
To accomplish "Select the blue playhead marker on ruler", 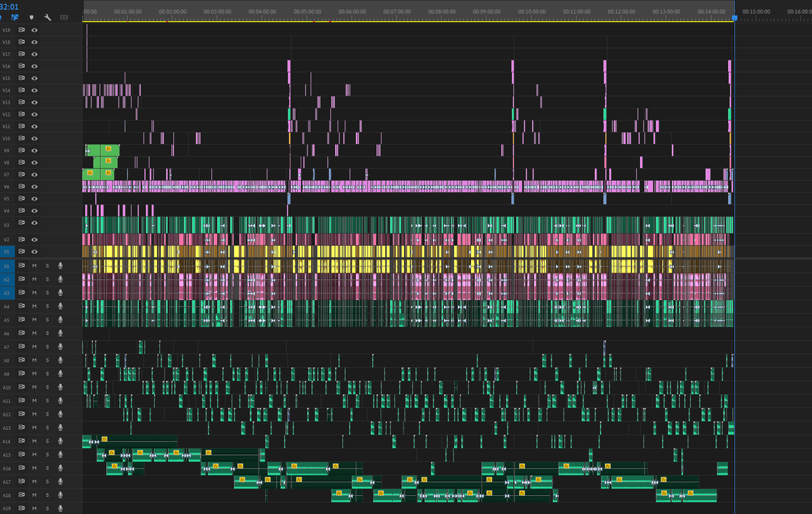I will click(x=734, y=18).
